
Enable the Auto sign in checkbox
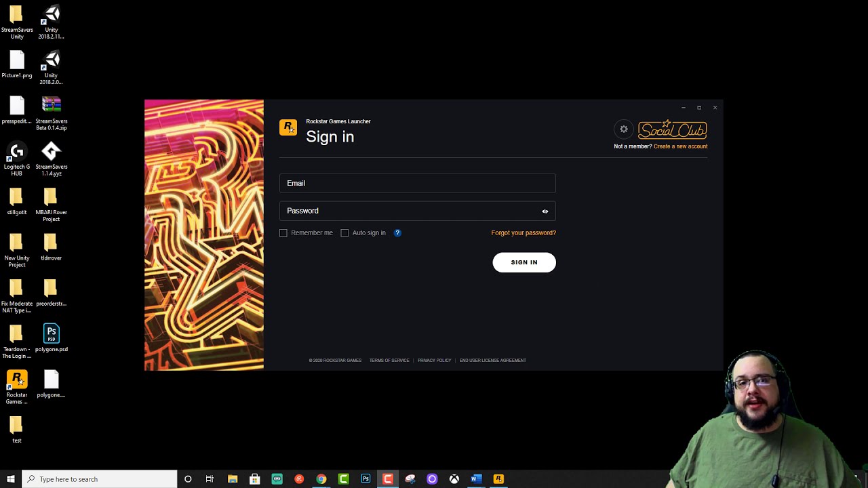tap(344, 233)
